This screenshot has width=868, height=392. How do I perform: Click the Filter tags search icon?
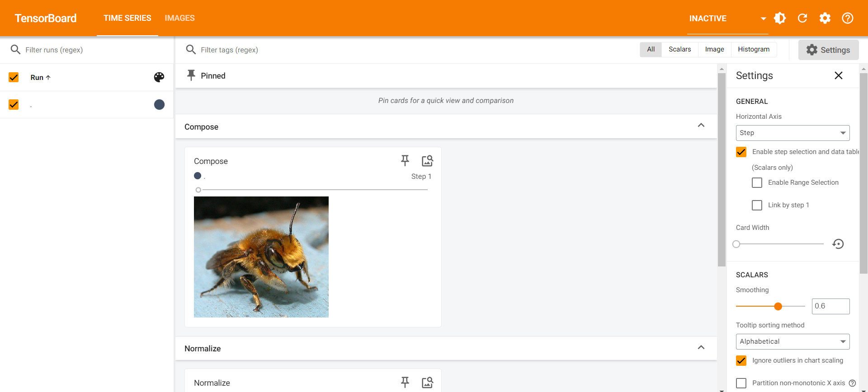coord(191,50)
